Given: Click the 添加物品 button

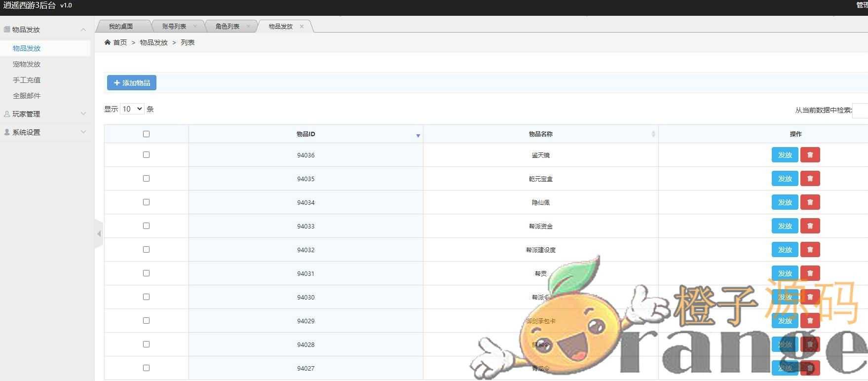Looking at the screenshot, I should coord(132,83).
